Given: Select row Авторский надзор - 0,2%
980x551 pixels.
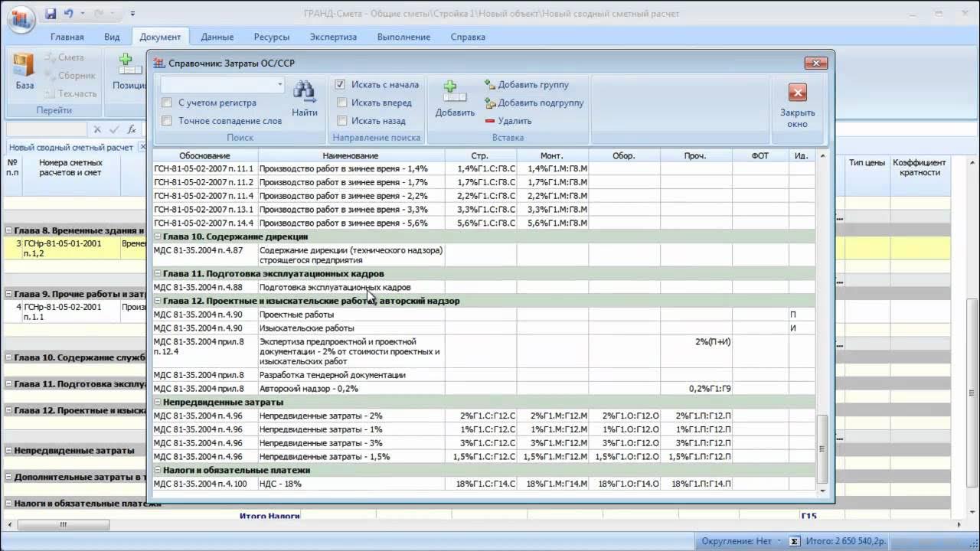Looking at the screenshot, I should click(484, 389).
